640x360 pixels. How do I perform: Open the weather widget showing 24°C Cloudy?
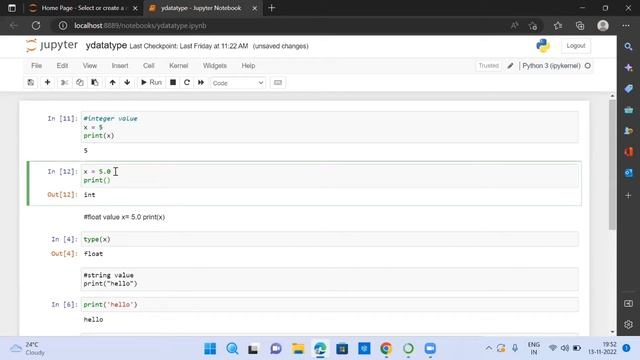tap(28, 349)
